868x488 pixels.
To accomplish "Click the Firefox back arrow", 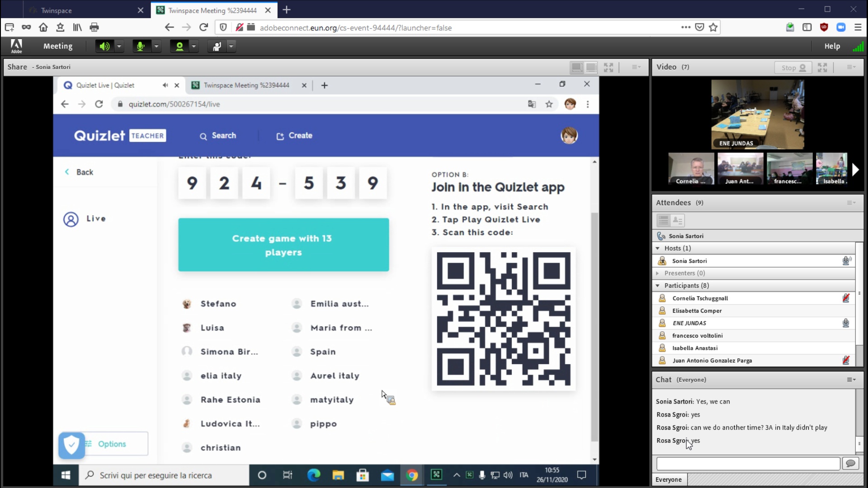I will point(169,28).
